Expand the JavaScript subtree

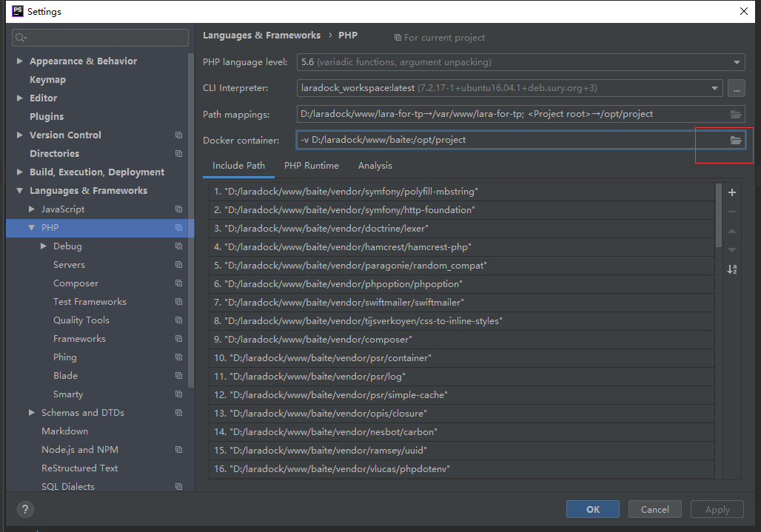(32, 209)
